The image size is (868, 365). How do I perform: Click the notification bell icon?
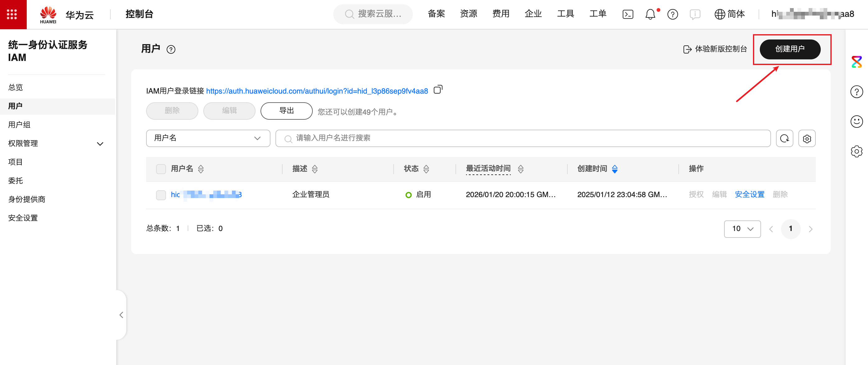650,14
